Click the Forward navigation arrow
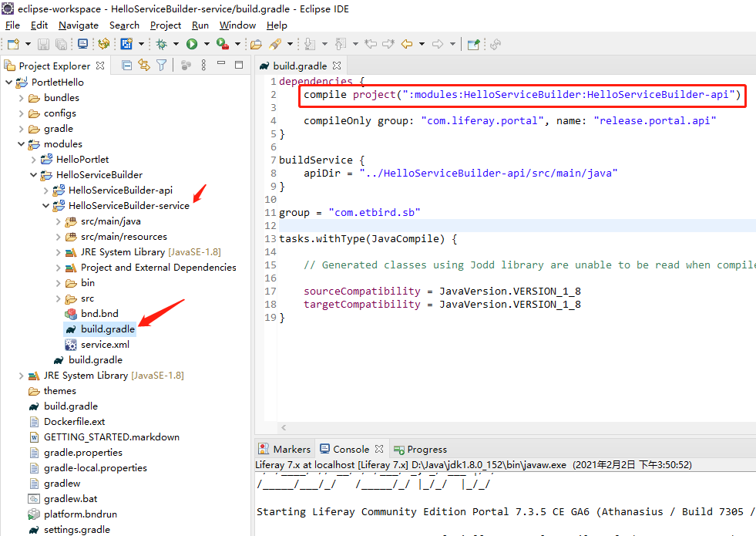The image size is (756, 536). (x=437, y=44)
